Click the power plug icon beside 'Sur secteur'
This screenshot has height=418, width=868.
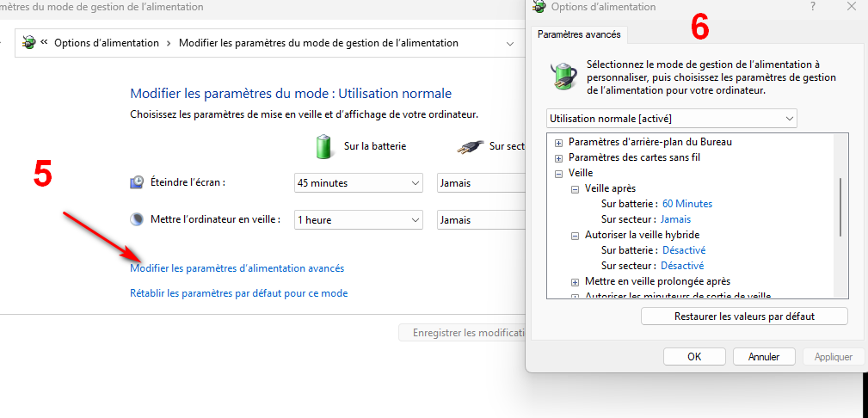click(x=470, y=147)
